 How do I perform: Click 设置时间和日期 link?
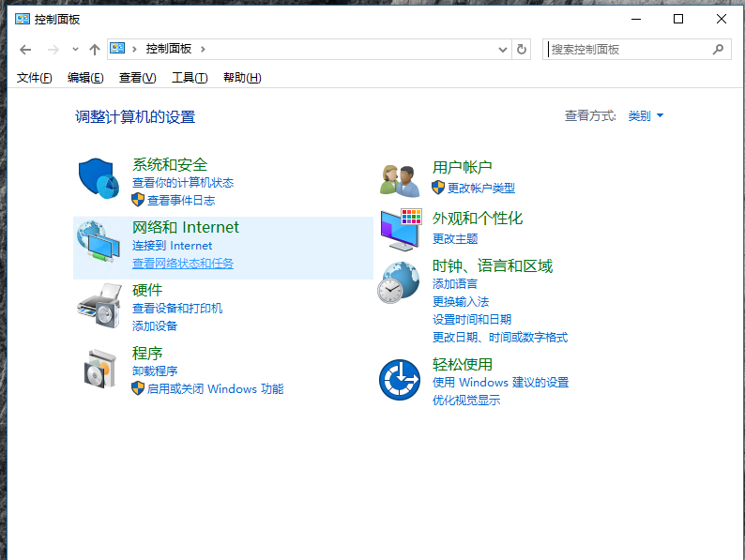(472, 320)
